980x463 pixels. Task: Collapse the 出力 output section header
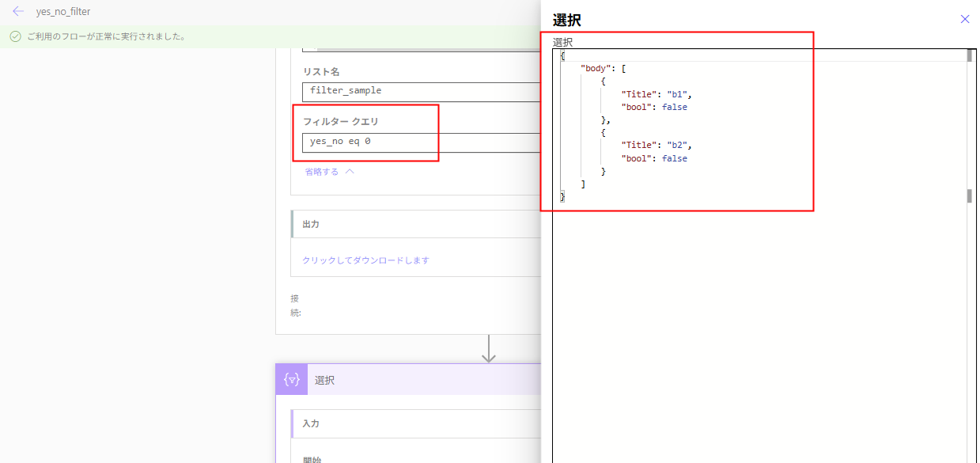click(312, 224)
